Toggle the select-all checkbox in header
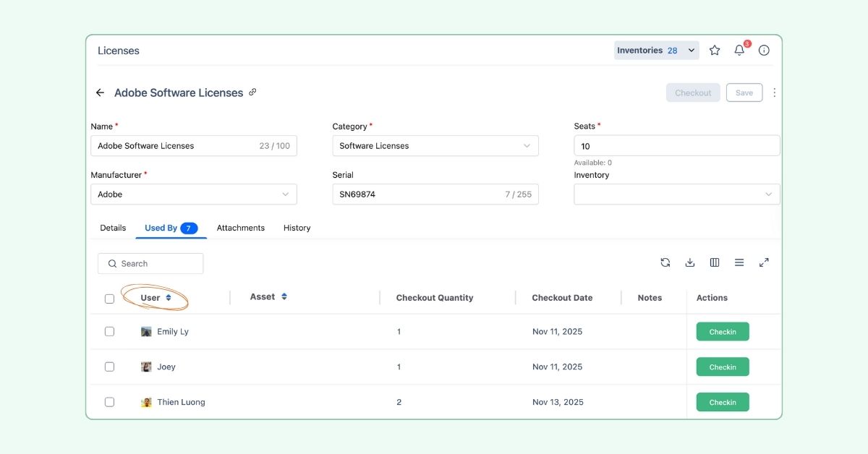Viewport: 868px width, 454px height. (x=109, y=299)
